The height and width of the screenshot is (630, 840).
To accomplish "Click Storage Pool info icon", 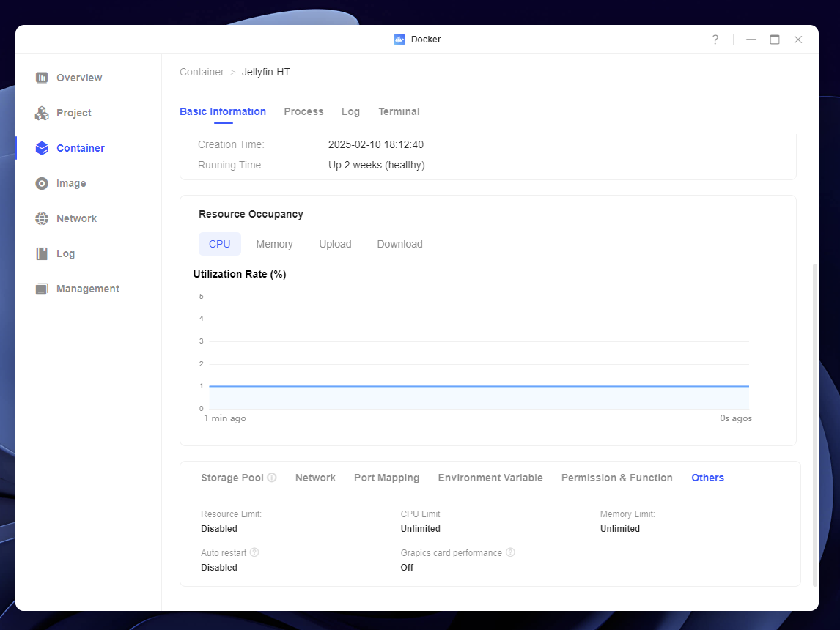I will tap(272, 478).
